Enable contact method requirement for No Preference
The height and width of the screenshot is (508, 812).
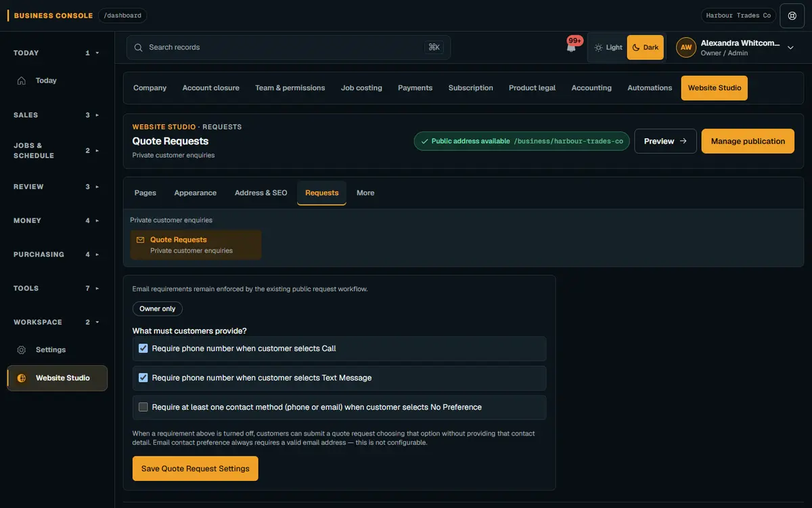click(x=143, y=407)
